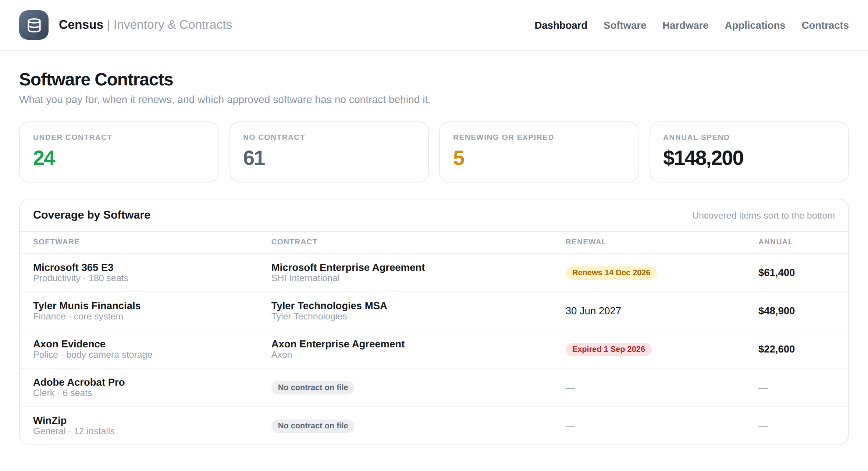Image resolution: width=868 pixels, height=471 pixels.
Task: Open the Hardware section
Action: [685, 25]
